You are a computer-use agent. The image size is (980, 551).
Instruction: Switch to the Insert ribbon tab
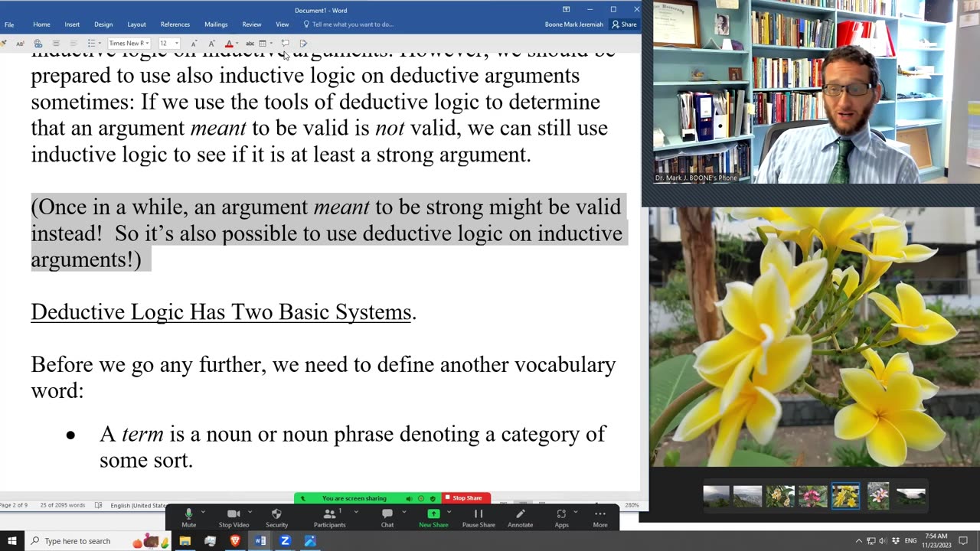[72, 24]
